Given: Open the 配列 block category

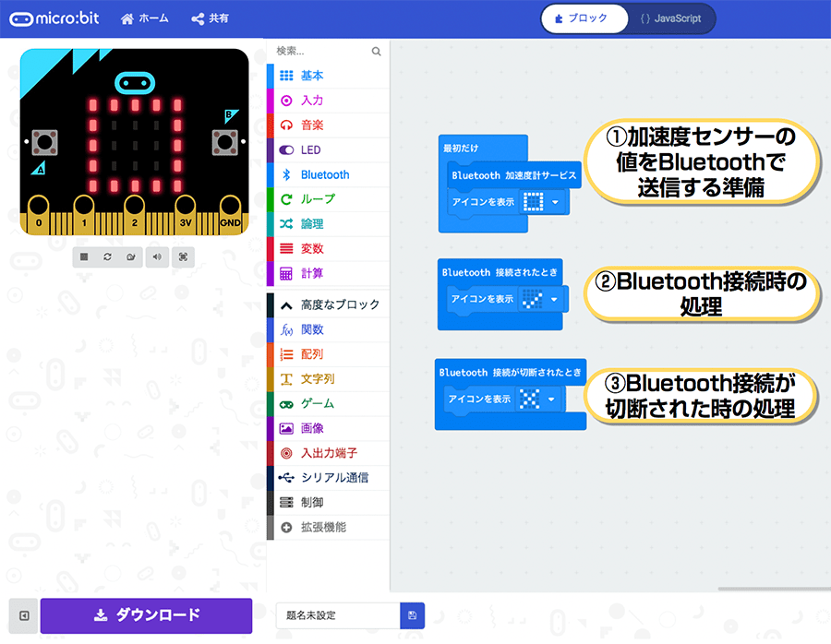Looking at the screenshot, I should [x=328, y=354].
